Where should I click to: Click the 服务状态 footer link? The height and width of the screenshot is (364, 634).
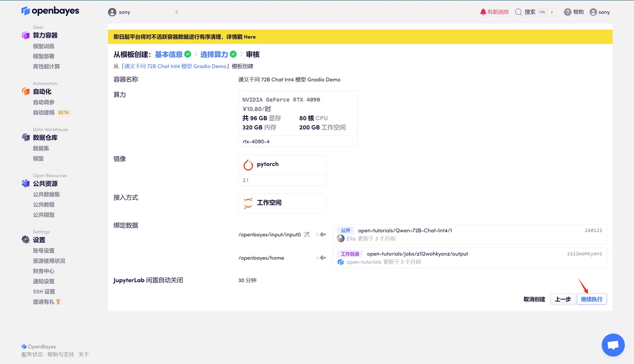[32, 354]
